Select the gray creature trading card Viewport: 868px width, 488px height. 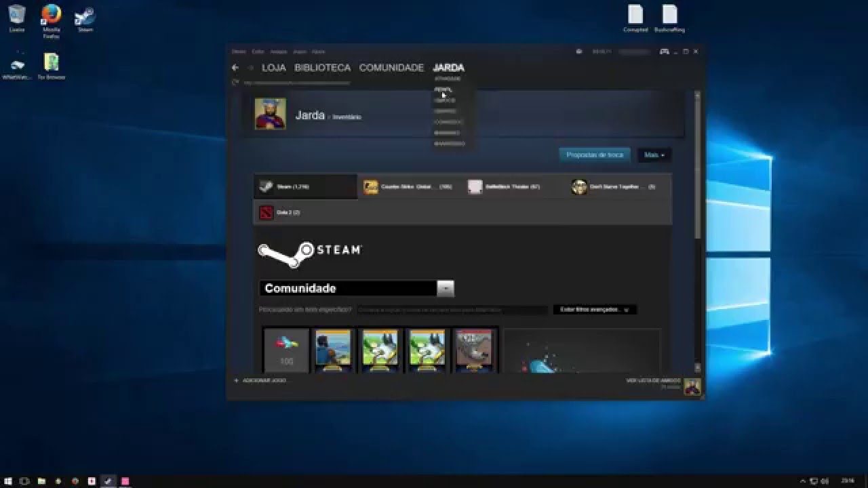[474, 351]
